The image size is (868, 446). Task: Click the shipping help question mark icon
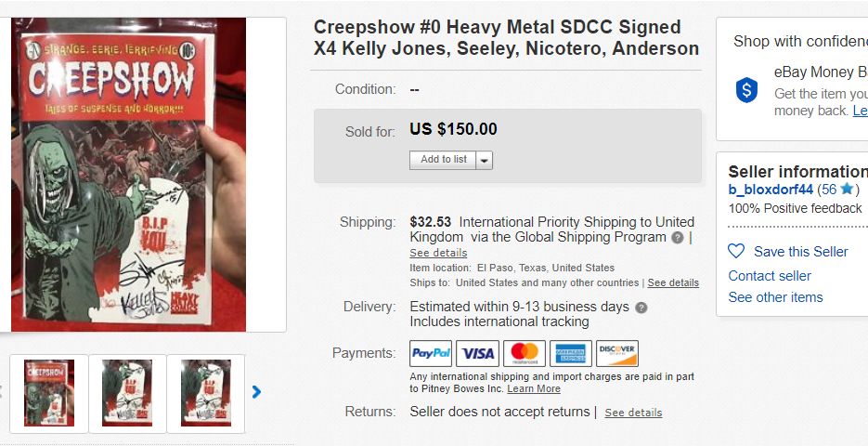[678, 238]
